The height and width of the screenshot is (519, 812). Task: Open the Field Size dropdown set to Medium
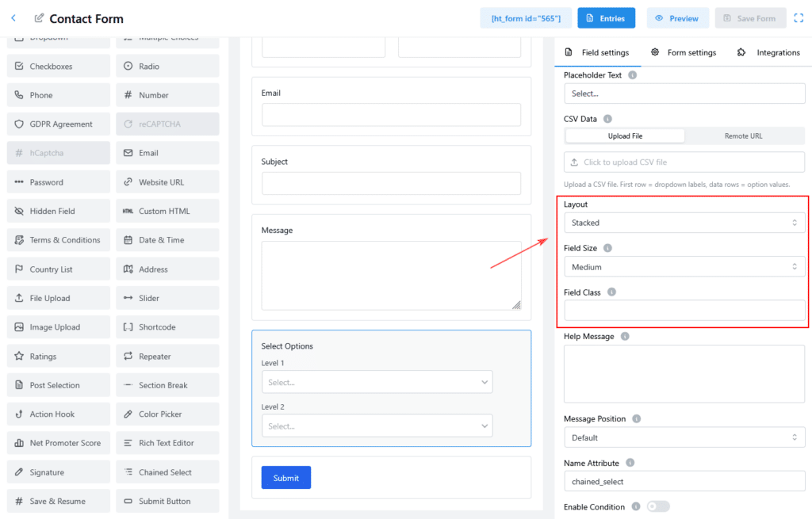[684, 268]
